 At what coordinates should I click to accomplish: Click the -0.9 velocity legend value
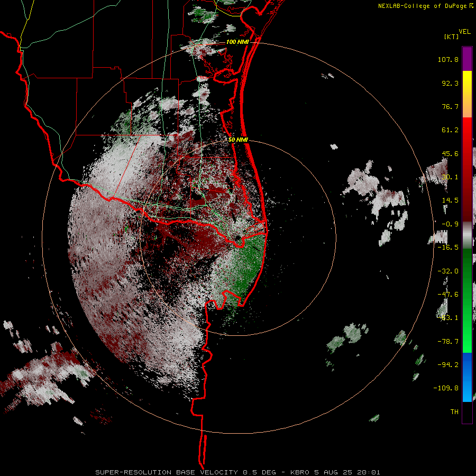pos(450,224)
